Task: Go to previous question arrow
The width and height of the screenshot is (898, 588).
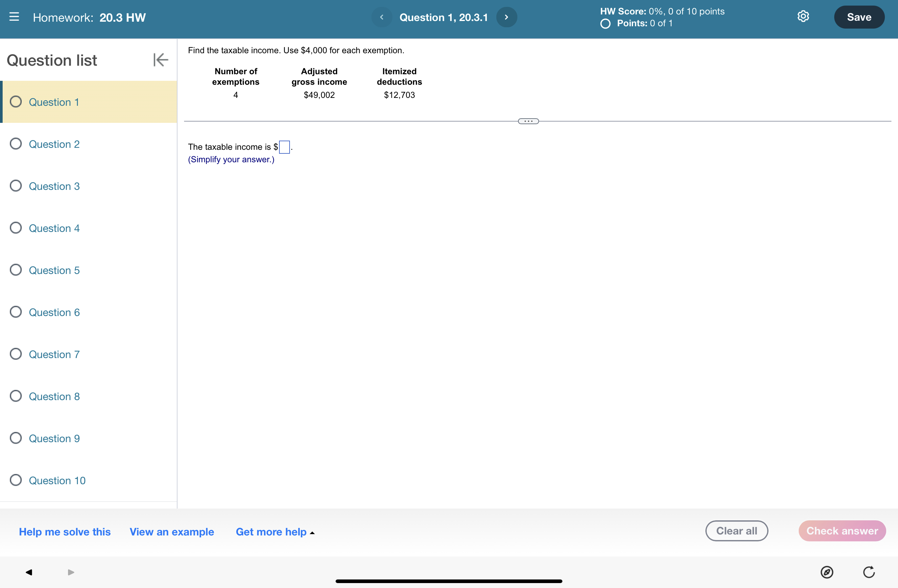Action: 382,17
